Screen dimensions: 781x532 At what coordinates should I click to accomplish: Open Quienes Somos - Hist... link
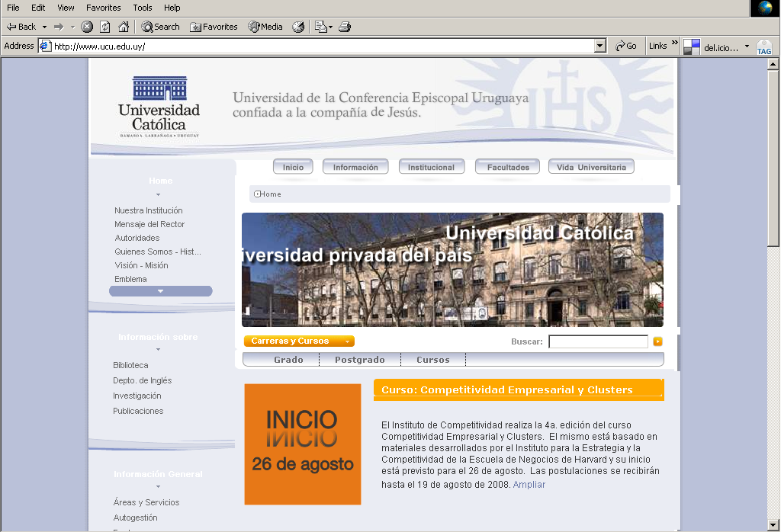158,252
